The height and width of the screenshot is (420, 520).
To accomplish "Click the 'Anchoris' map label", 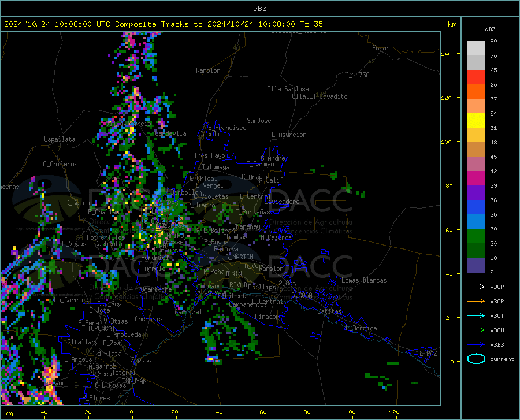I will pos(148,319).
